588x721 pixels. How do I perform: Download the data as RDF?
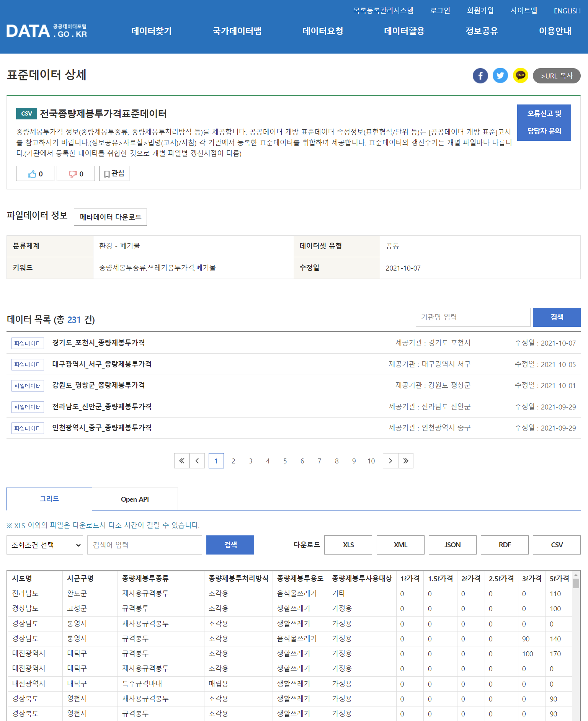(505, 545)
